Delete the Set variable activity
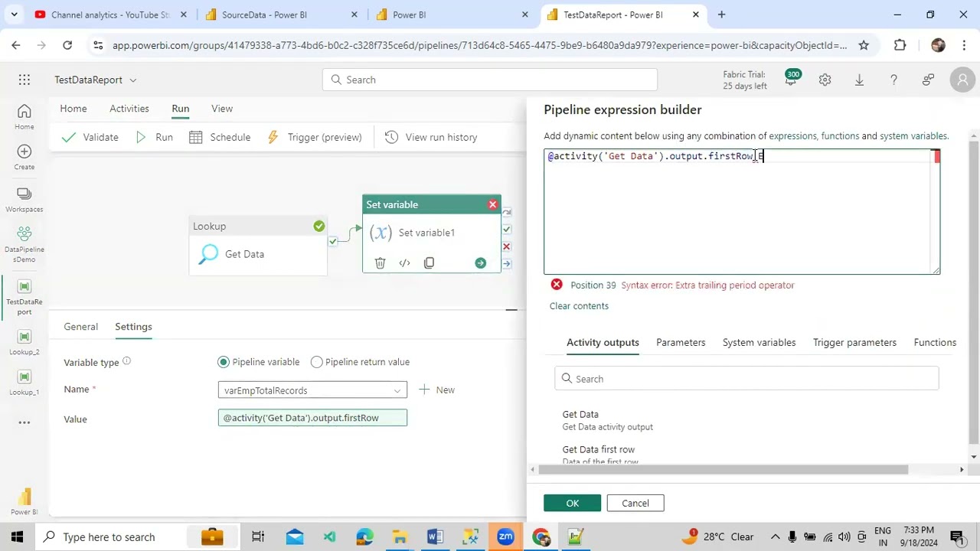 pyautogui.click(x=380, y=263)
